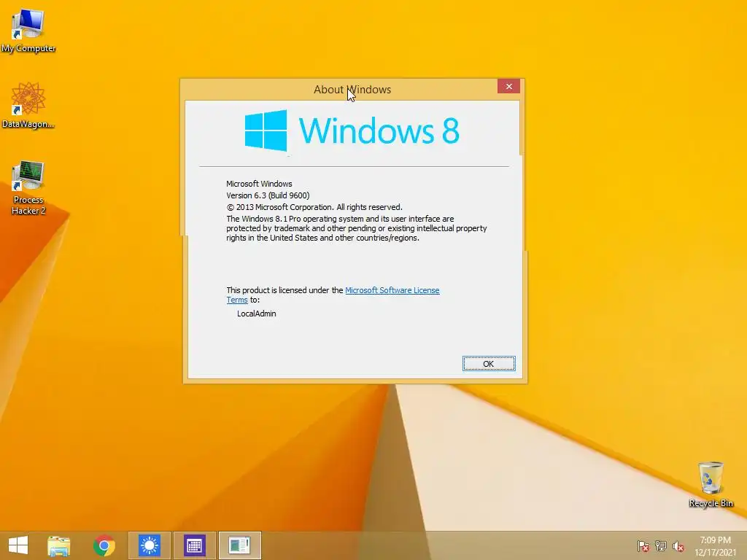Open Action Center flag tray icon

click(x=643, y=546)
